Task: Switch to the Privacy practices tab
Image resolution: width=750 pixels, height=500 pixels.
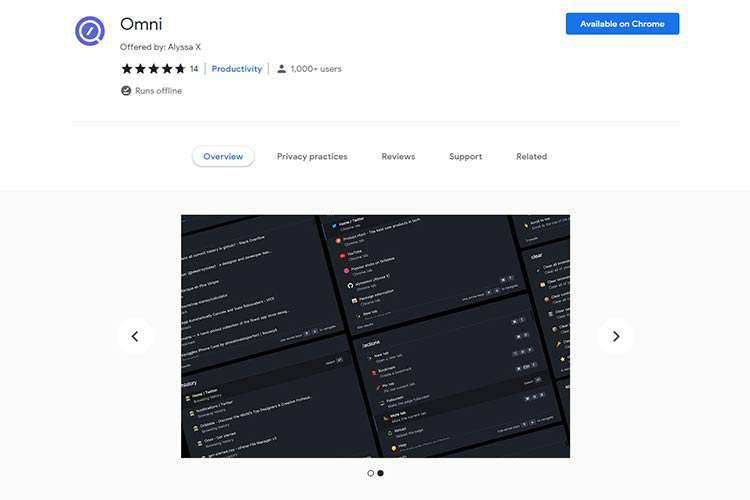Action: click(x=312, y=157)
